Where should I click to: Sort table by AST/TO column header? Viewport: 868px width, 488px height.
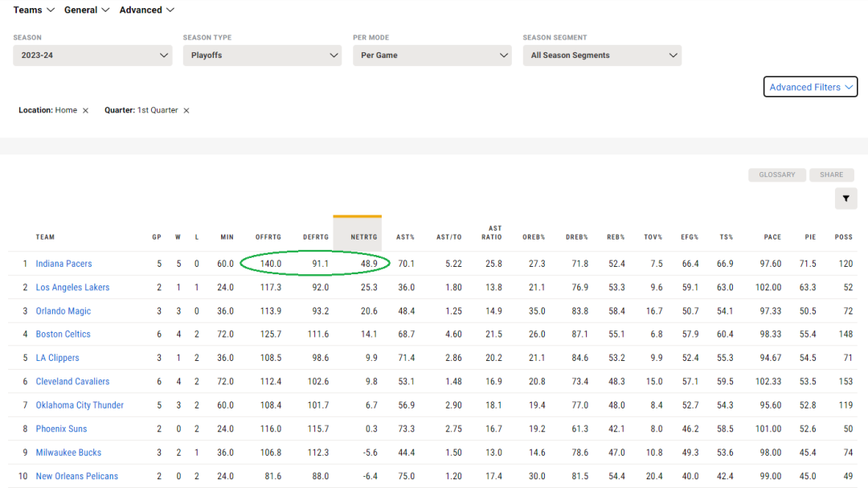tap(449, 237)
